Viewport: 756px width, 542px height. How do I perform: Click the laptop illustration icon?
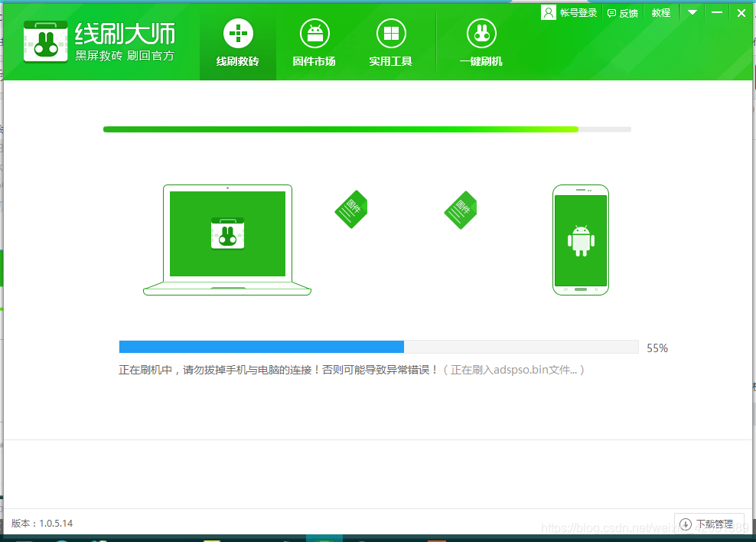click(x=227, y=240)
